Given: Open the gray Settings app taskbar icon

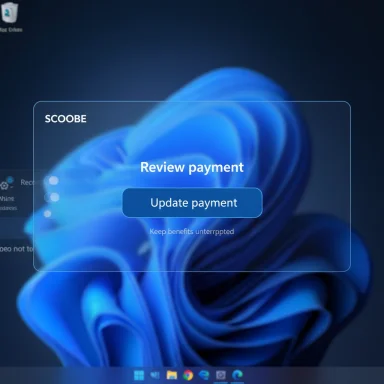Looking at the screenshot, I should [221, 375].
